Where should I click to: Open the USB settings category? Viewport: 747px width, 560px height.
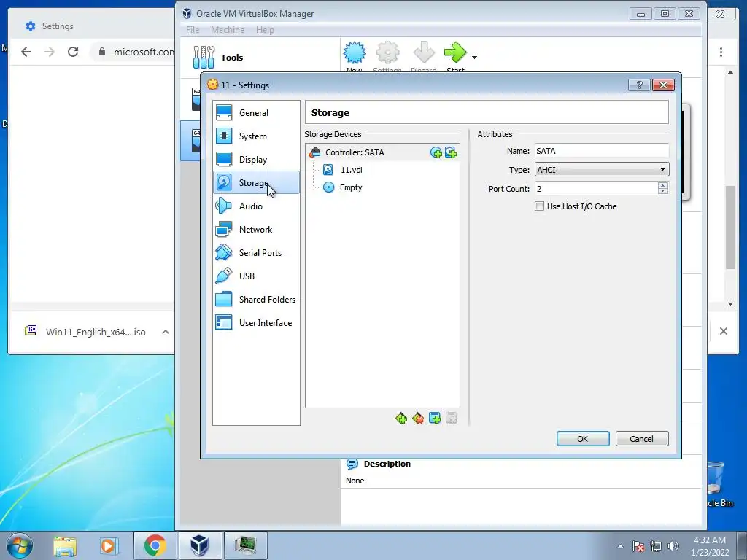(x=256, y=276)
